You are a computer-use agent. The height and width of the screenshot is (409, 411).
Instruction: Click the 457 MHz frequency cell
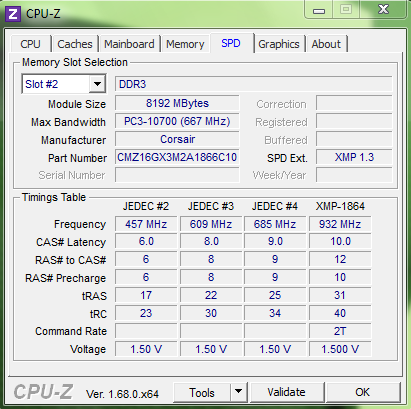point(146,224)
